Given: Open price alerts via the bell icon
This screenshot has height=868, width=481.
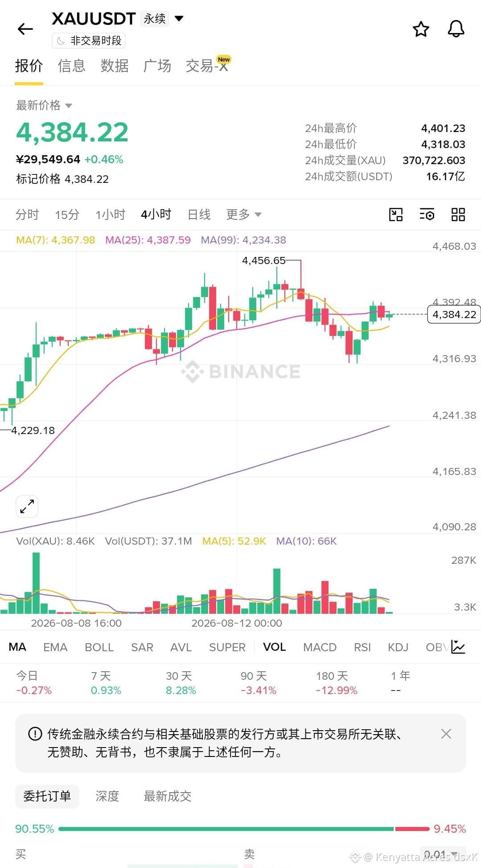Looking at the screenshot, I should (456, 29).
